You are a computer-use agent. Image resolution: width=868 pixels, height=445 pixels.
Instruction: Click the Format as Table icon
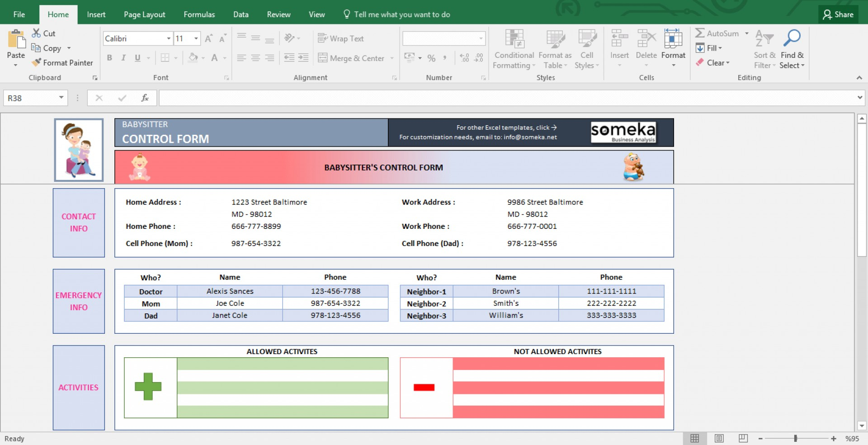pyautogui.click(x=555, y=39)
